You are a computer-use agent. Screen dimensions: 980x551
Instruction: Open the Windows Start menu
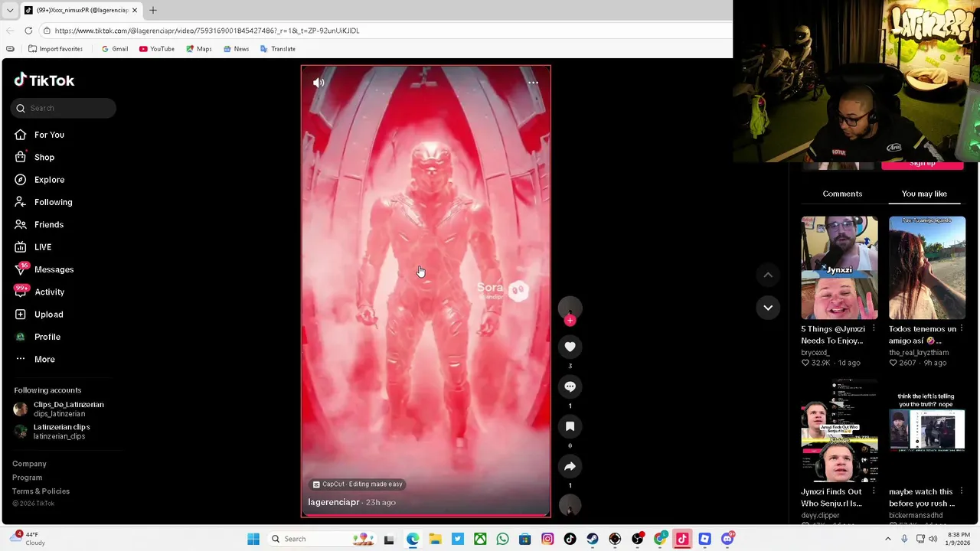(253, 539)
